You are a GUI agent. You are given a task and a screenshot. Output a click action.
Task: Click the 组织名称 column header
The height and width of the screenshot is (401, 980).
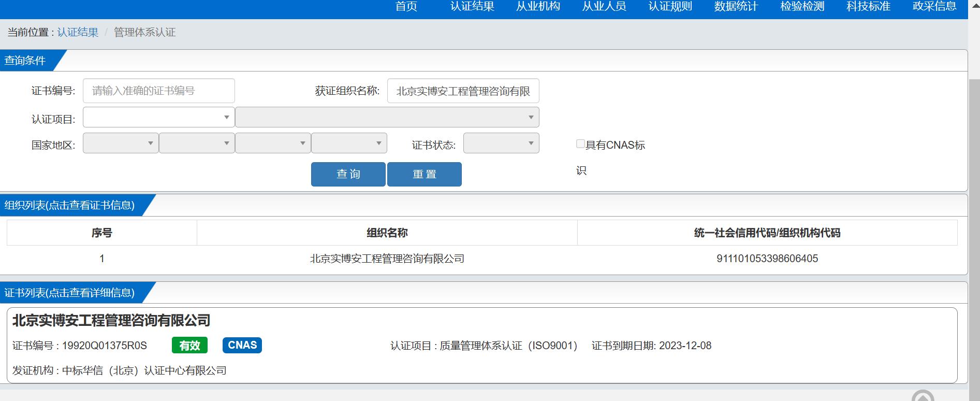387,233
